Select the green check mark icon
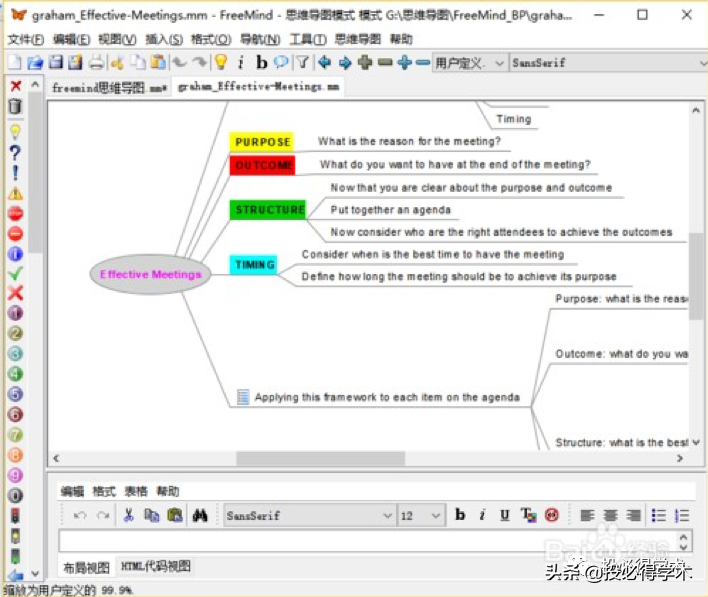708x597 pixels. pyautogui.click(x=15, y=273)
